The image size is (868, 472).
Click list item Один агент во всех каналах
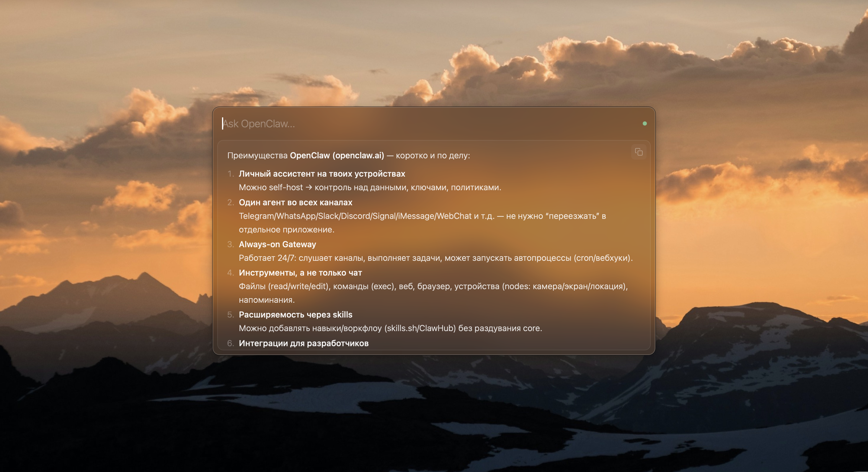(296, 202)
